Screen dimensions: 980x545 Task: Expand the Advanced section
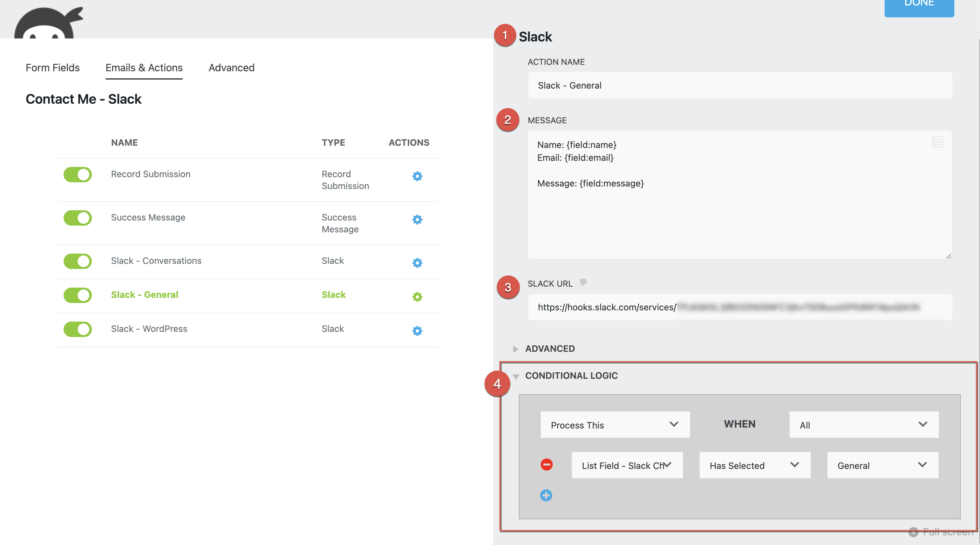click(x=550, y=348)
